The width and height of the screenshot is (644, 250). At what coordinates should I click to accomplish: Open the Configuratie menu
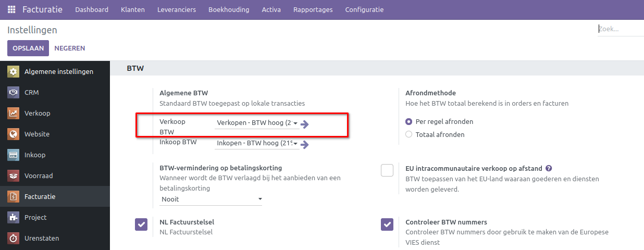(x=364, y=10)
